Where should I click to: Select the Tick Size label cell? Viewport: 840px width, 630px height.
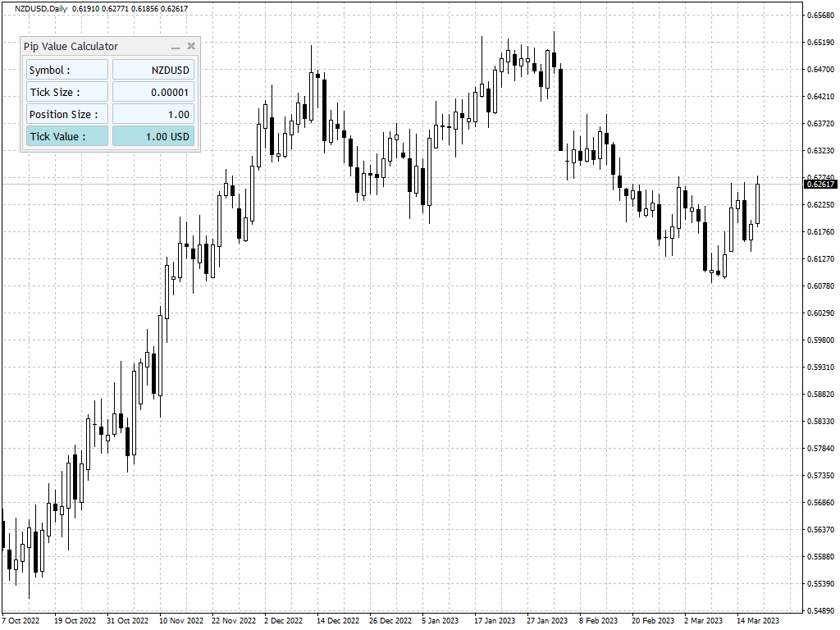67,92
